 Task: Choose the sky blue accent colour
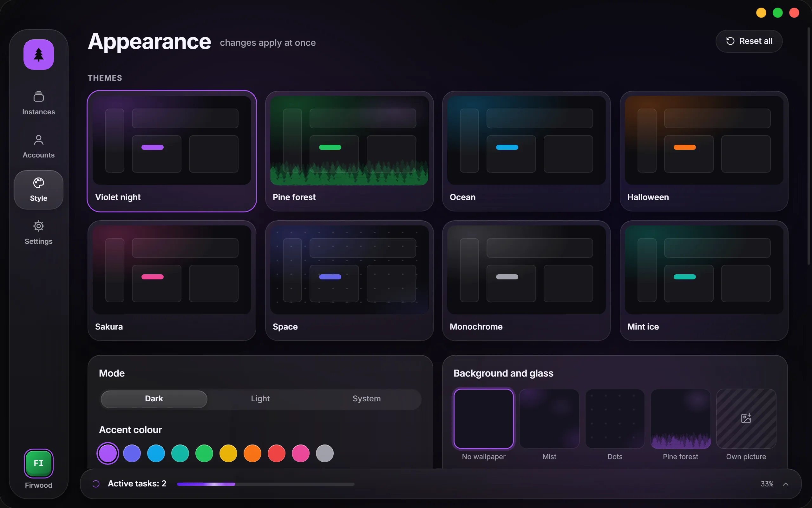(x=156, y=454)
